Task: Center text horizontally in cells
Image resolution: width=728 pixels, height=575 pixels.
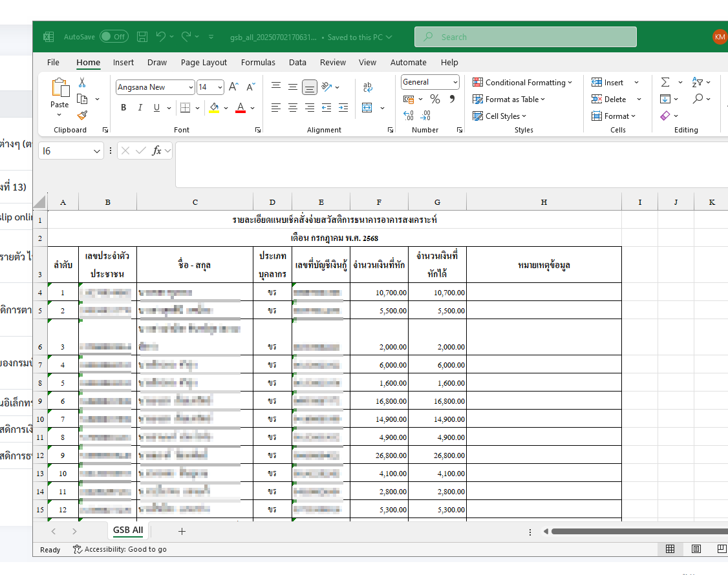Action: 293,108
